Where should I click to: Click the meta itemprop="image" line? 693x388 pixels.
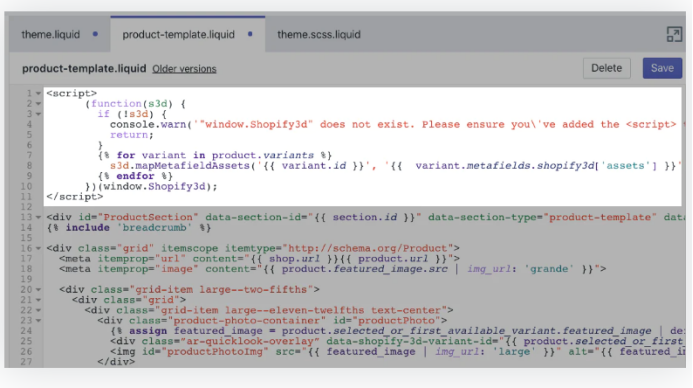pyautogui.click(x=333, y=269)
